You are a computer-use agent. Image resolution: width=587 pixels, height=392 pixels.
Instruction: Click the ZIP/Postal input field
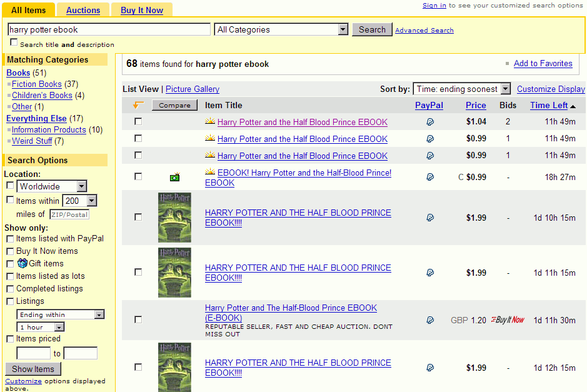(x=69, y=214)
